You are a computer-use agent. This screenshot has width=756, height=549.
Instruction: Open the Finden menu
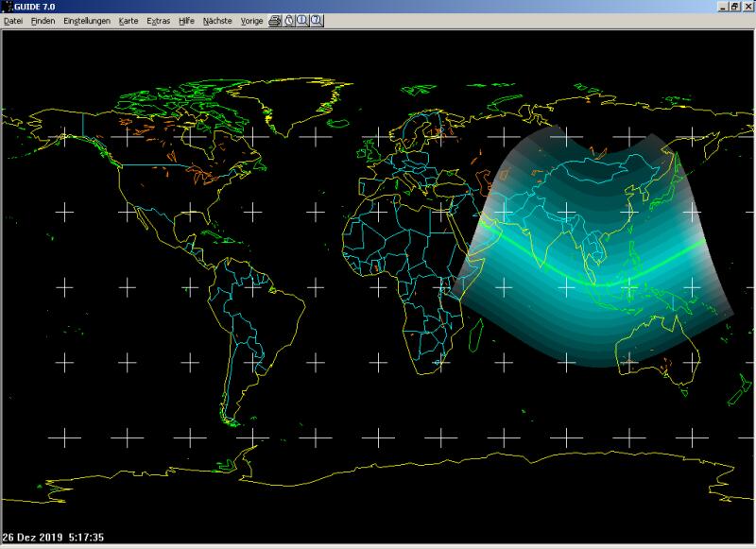(x=43, y=21)
